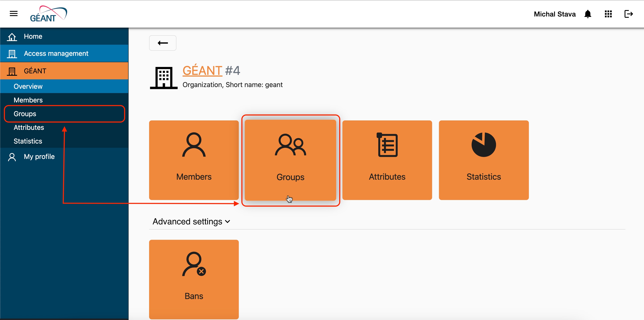Click the My profile person icon
Screen dimensions: 644x320
point(12,157)
